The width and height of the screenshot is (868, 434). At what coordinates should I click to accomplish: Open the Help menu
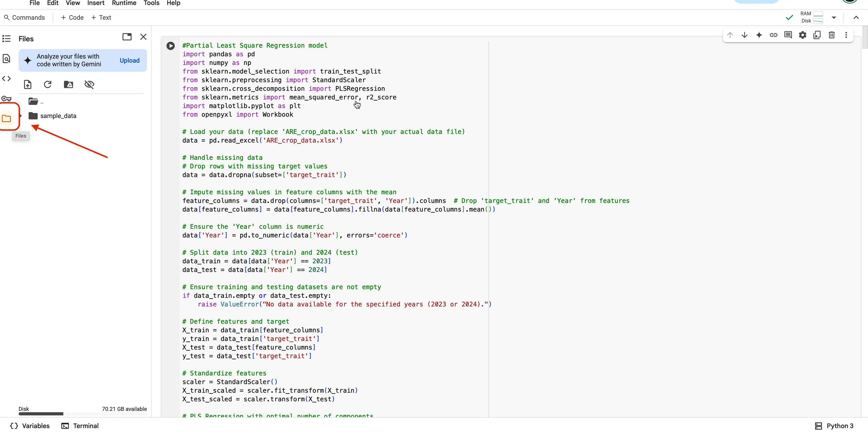(x=174, y=3)
